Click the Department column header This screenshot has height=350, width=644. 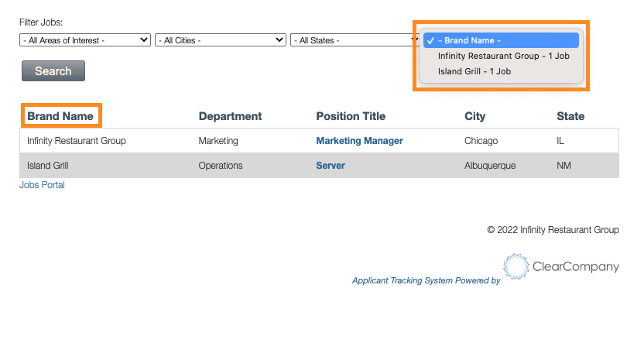tap(231, 116)
